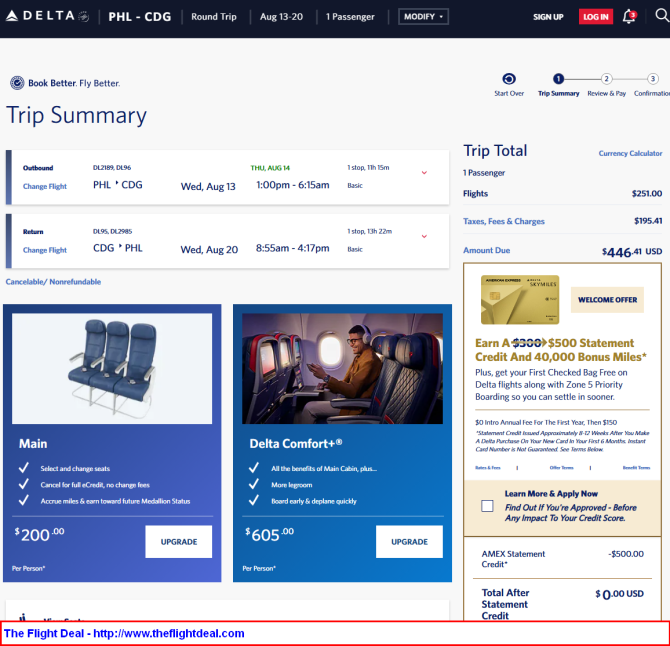The image size is (670, 646).
Task: Open the Currency Calculator link
Action: click(630, 153)
